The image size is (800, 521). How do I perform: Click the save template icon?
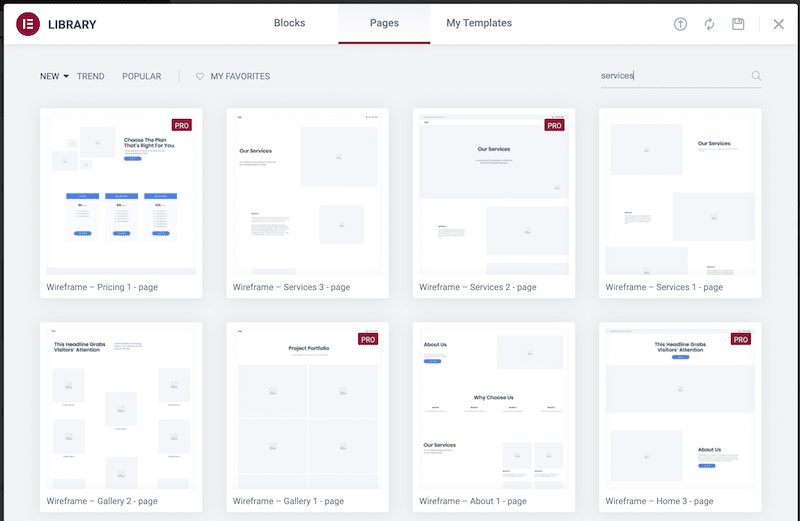[x=738, y=24]
